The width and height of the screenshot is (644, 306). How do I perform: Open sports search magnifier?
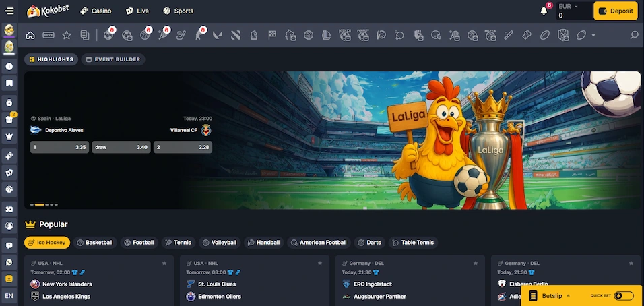[634, 35]
